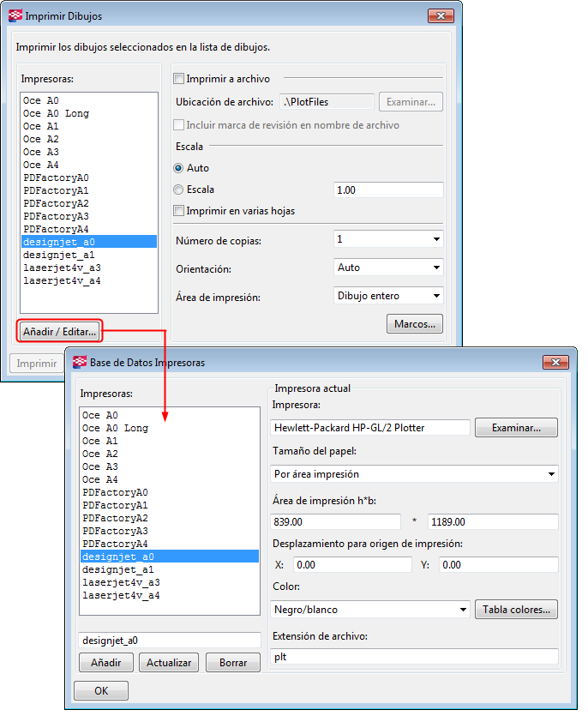Select Oce A3 in Imprimir Dibujos list
This screenshot has height=722, width=588.
coord(89,152)
